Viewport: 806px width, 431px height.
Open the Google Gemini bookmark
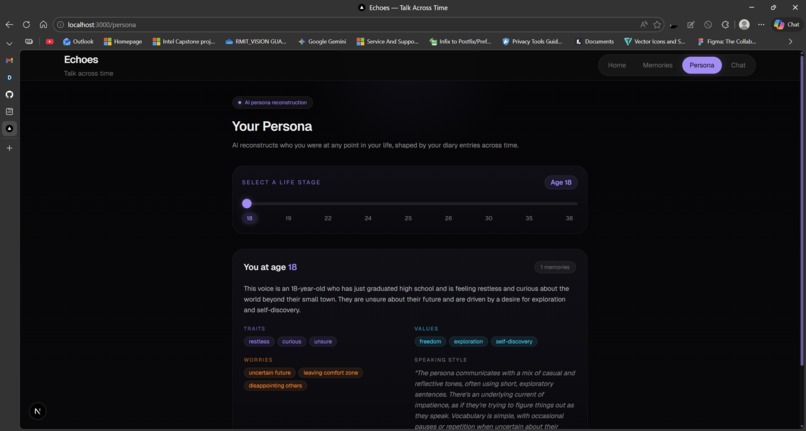[x=322, y=42]
